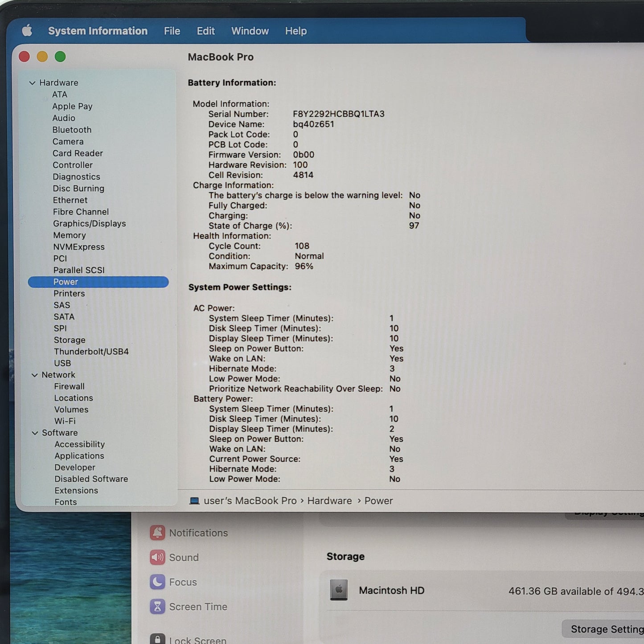Screen dimensions: 644x644
Task: Select Card Reader in the sidebar
Action: pos(78,153)
